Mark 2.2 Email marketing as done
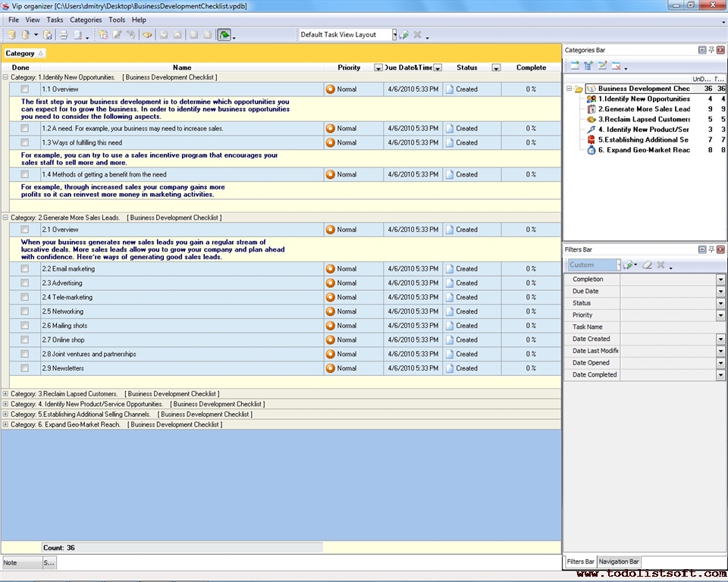Screen dimensions: 728x582 [25, 269]
